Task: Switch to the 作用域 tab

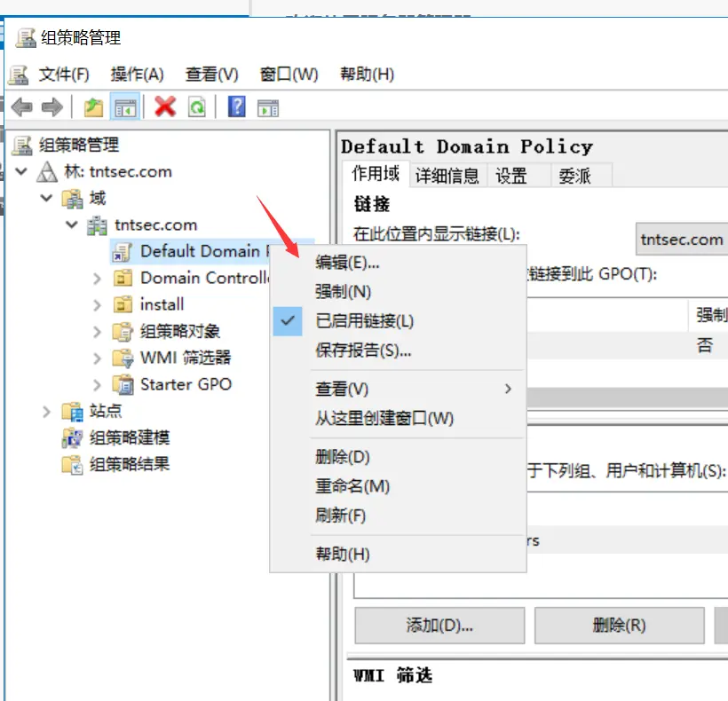Action: [376, 174]
